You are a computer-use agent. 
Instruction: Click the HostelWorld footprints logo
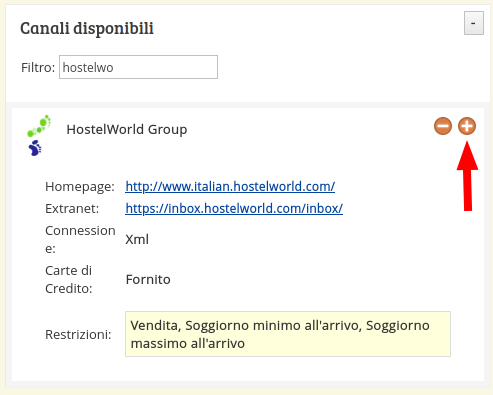(x=39, y=135)
